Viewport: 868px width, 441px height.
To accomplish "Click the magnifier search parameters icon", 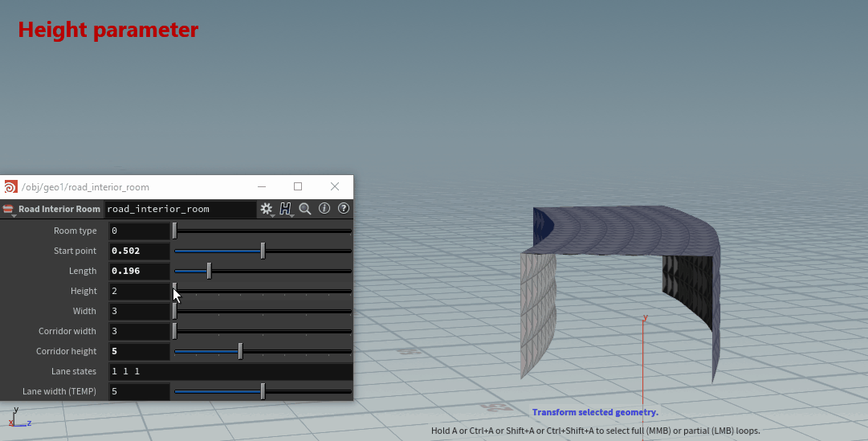I will click(305, 209).
